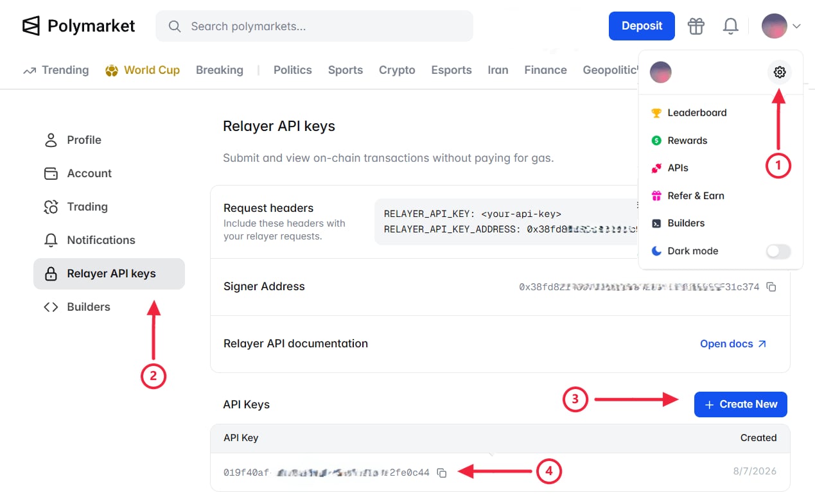
Task: Toggle the Dark mode switch
Action: [x=778, y=251]
